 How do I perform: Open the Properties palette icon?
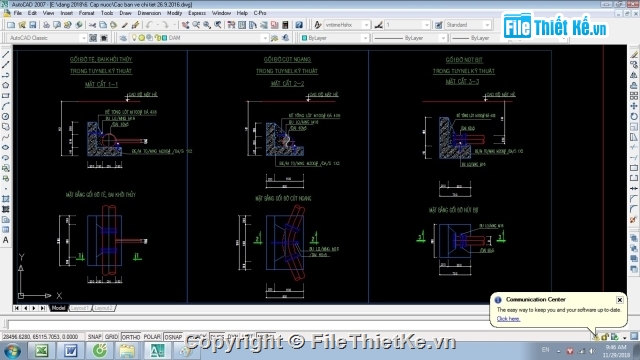(231, 25)
